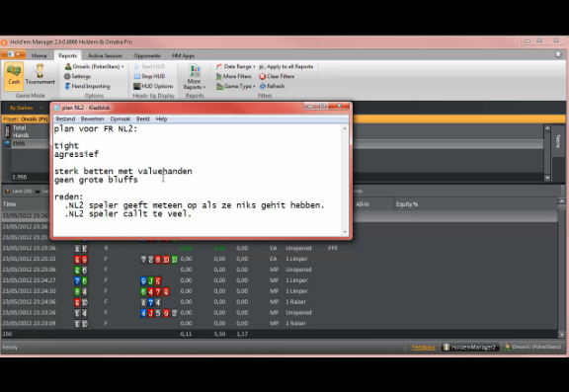
Task: Open Notepad Bewerken menu
Action: (92, 118)
